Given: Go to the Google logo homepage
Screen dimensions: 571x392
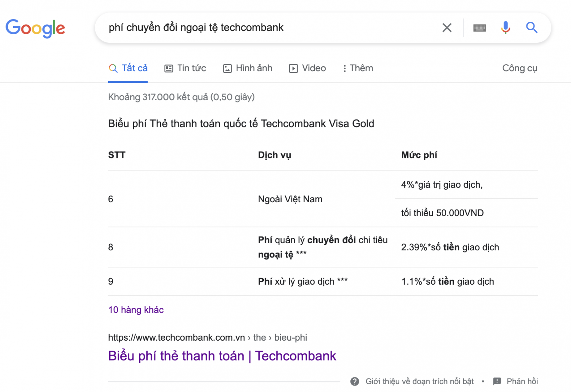Looking at the screenshot, I should click(x=35, y=28).
